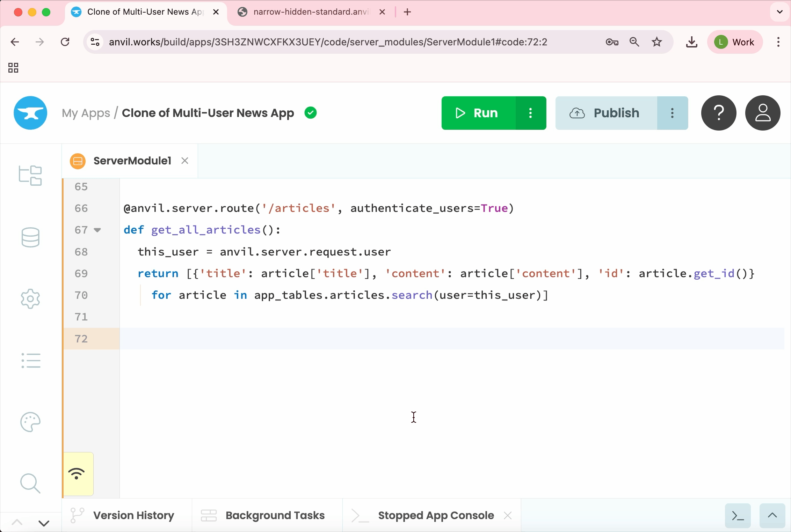Open the Search magnifier in sidebar
Screen dimensions: 791x532
[x=30, y=483]
